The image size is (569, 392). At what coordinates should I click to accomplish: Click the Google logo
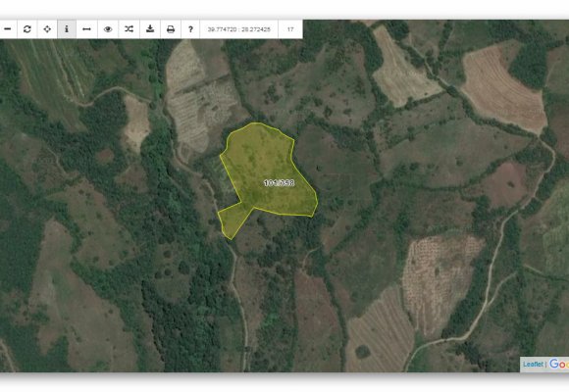click(559, 364)
